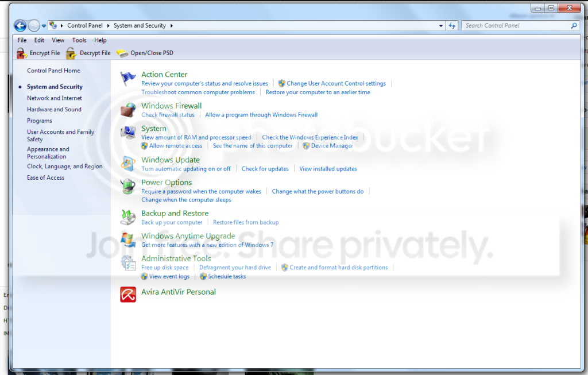Open the File menu
Image resolution: width=588 pixels, height=375 pixels.
pyautogui.click(x=22, y=40)
